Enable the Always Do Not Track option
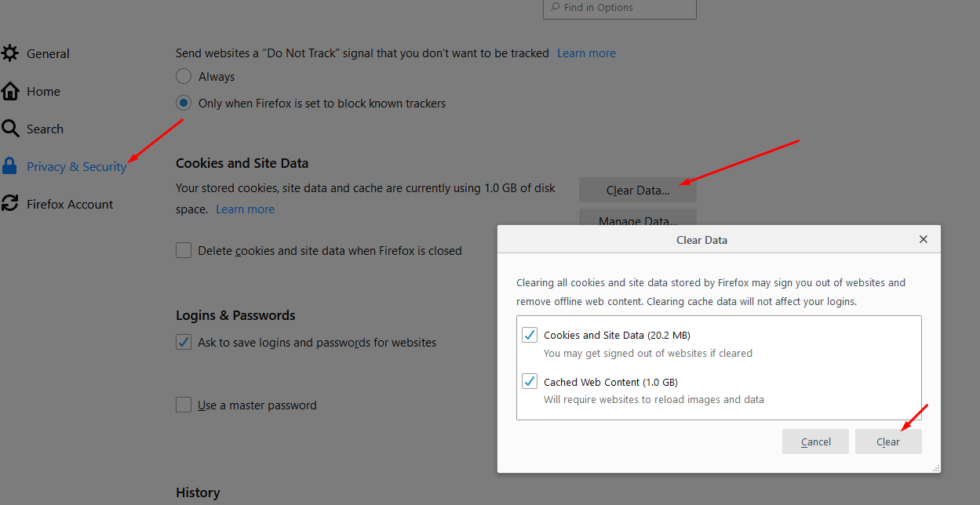The height and width of the screenshot is (505, 980). [x=183, y=76]
